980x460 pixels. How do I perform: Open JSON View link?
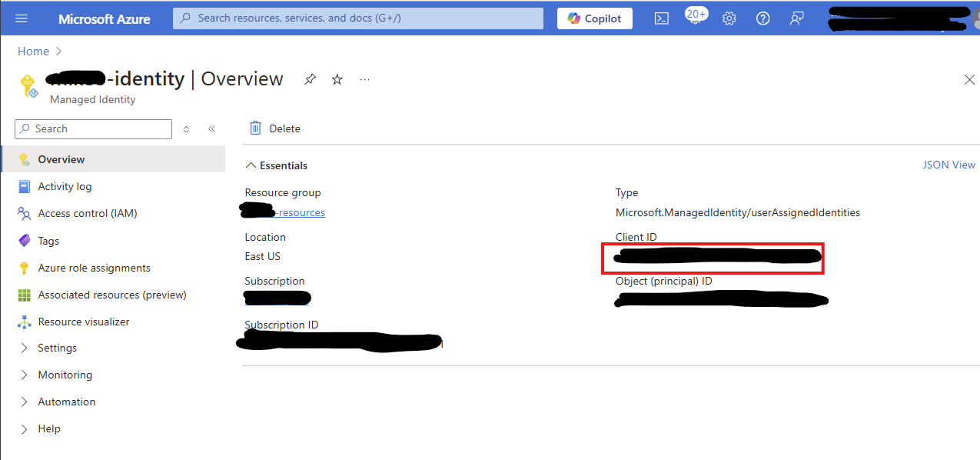click(x=949, y=165)
